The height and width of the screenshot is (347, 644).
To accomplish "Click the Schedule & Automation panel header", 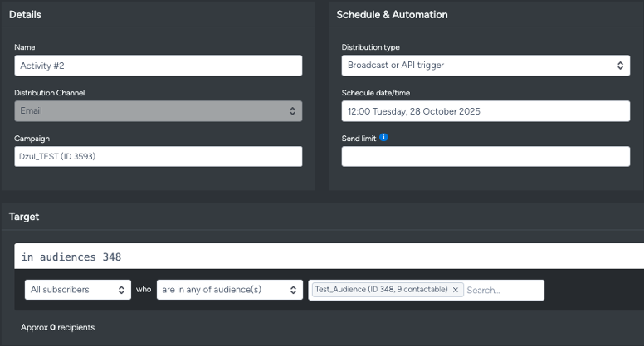I will [x=392, y=15].
